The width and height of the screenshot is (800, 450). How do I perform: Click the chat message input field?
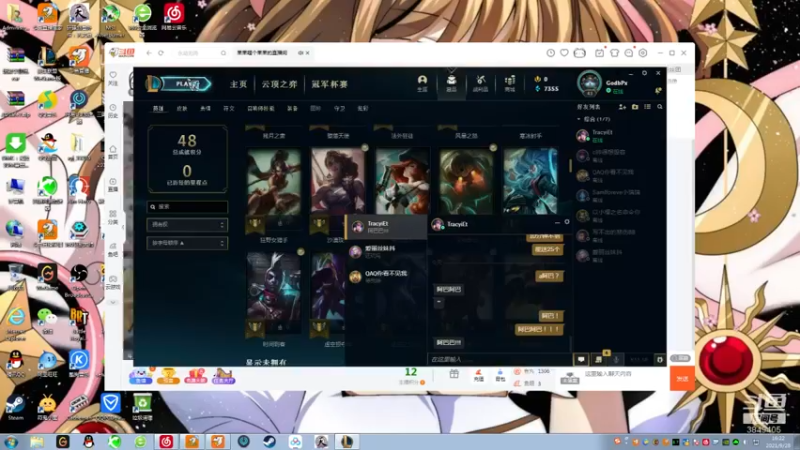pyautogui.click(x=498, y=359)
